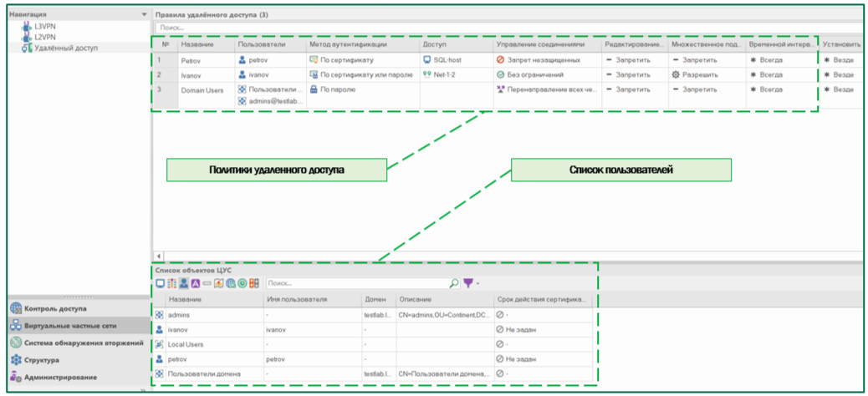Show time intervals with the clock toolbar icon
Viewport: 868px width, 396px height.
[x=242, y=283]
